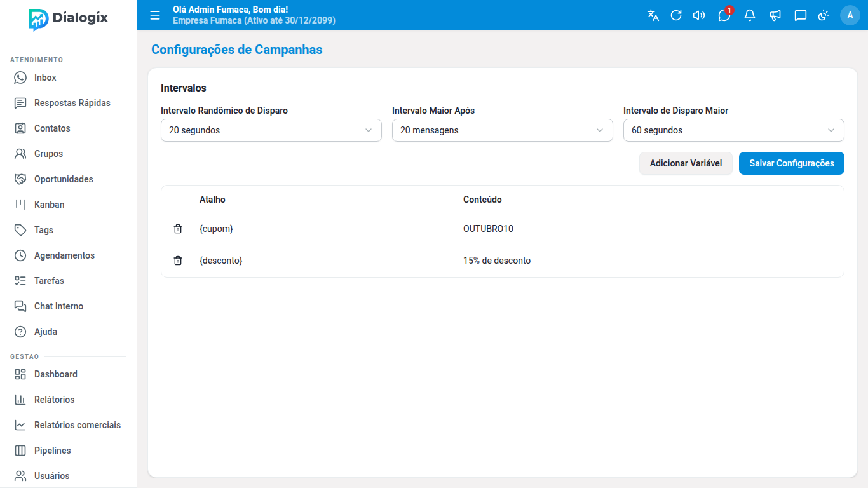Click the Tags label icon
This screenshot has height=488, width=868.
20,230
